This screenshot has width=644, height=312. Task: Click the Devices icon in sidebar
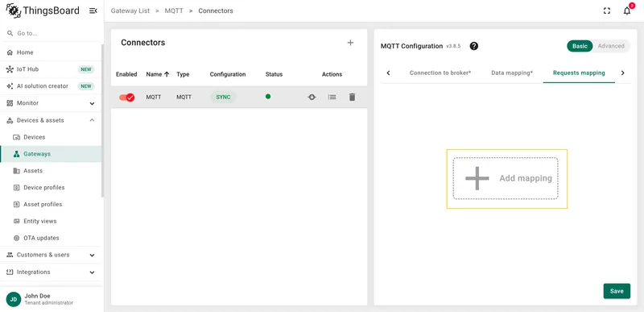point(17,137)
